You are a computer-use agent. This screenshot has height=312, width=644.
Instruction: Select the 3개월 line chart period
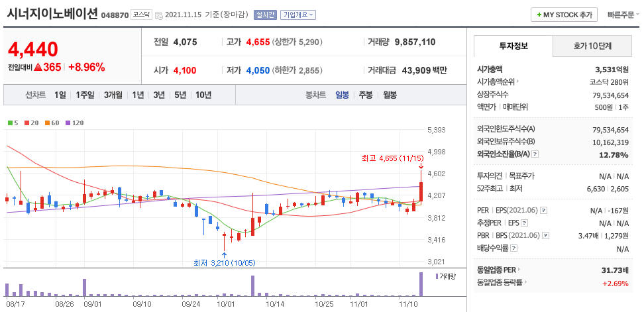coord(113,95)
